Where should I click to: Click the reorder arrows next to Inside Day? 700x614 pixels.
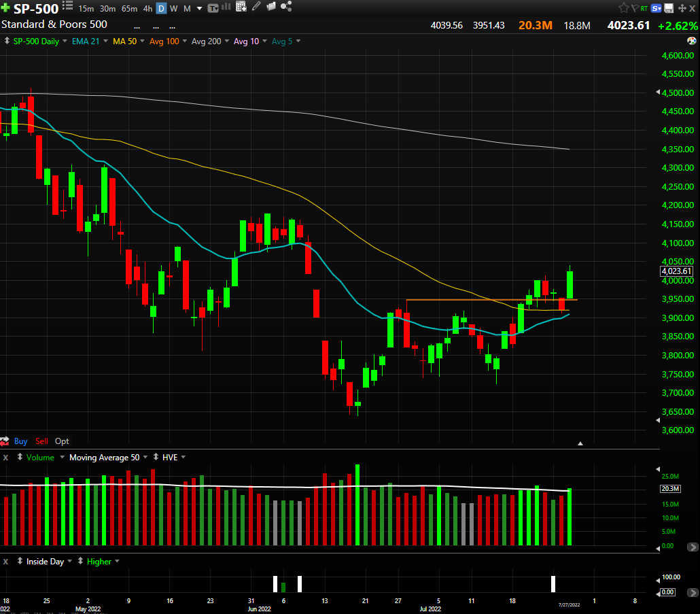tap(20, 561)
